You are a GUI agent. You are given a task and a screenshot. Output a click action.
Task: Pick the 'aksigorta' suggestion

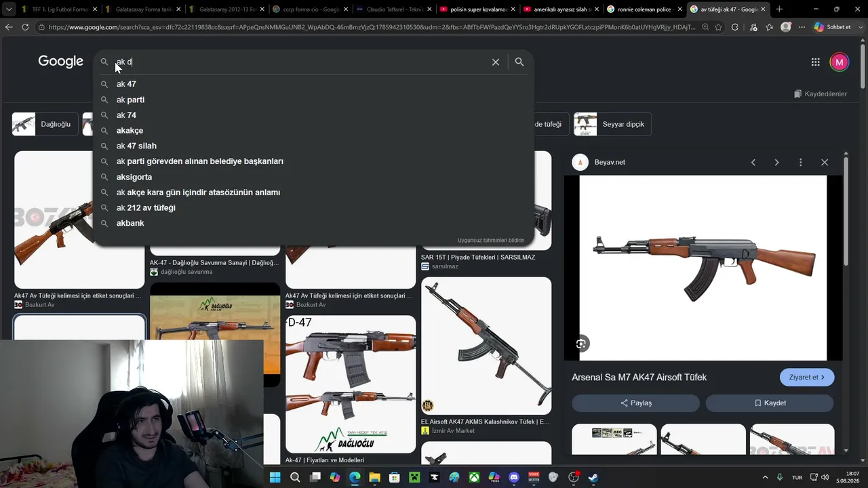click(313, 177)
